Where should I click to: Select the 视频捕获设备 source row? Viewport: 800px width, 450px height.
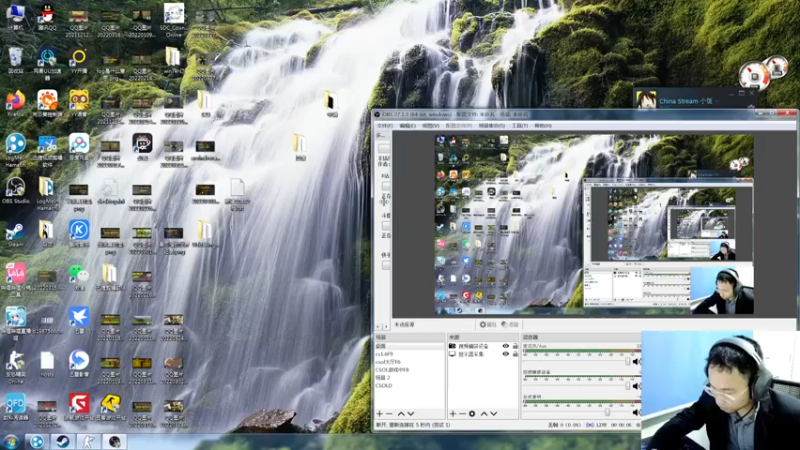tap(483, 346)
